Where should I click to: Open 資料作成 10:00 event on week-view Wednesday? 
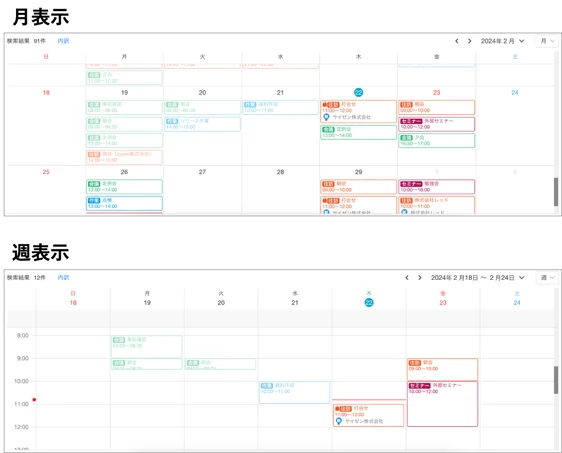[294, 392]
